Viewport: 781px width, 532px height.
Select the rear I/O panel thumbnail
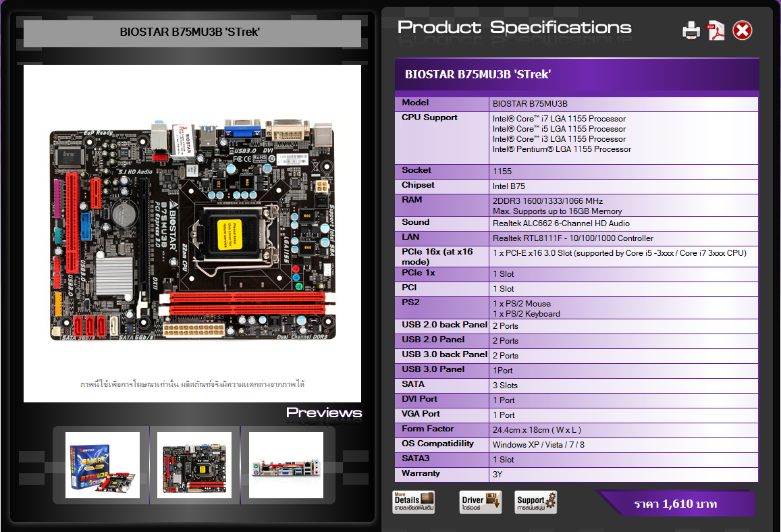286,464
